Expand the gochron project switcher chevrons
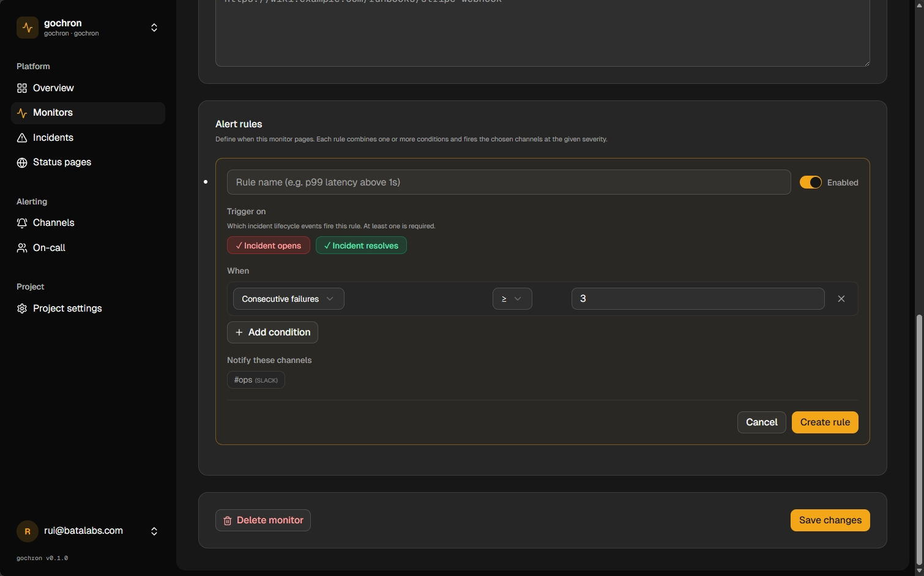This screenshot has height=576, width=924. (154, 28)
